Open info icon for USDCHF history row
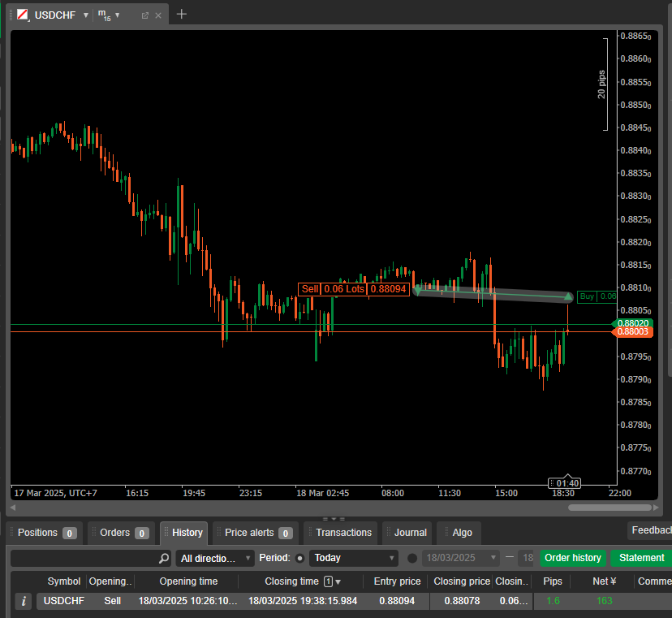672x618 pixels. pos(24,602)
